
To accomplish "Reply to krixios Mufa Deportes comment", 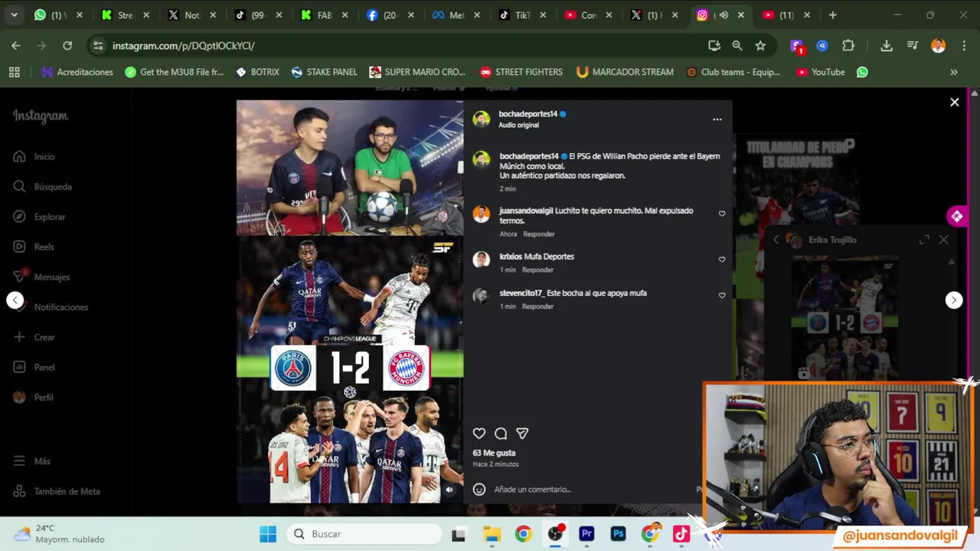I will click(x=537, y=270).
